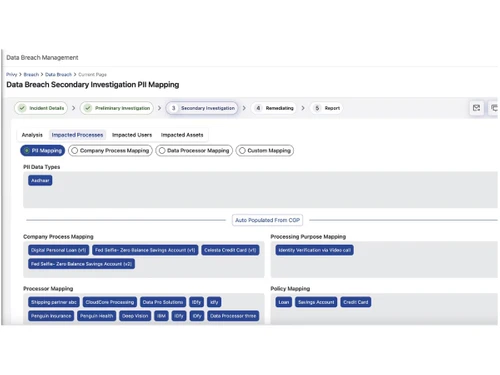
Task: Open the Impacted Assets tab
Action: (182, 135)
